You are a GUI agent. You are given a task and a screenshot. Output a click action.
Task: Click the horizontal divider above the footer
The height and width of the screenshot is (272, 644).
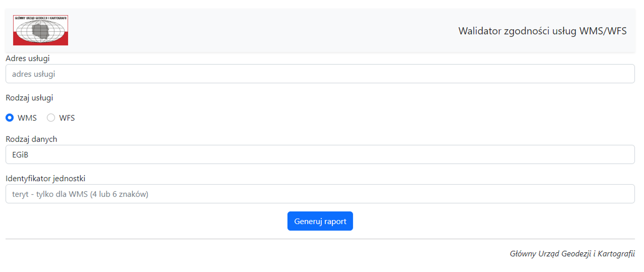tap(320, 239)
